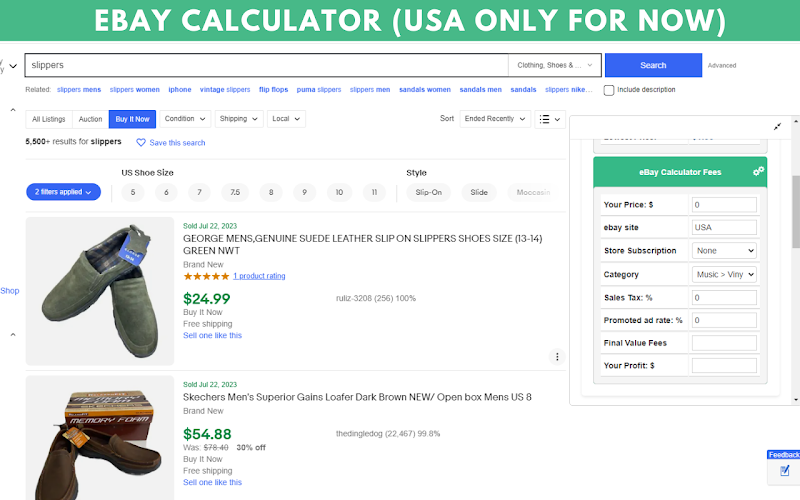Click the calculator panel vertical scrollbar
The image size is (800, 500).
pos(796,212)
